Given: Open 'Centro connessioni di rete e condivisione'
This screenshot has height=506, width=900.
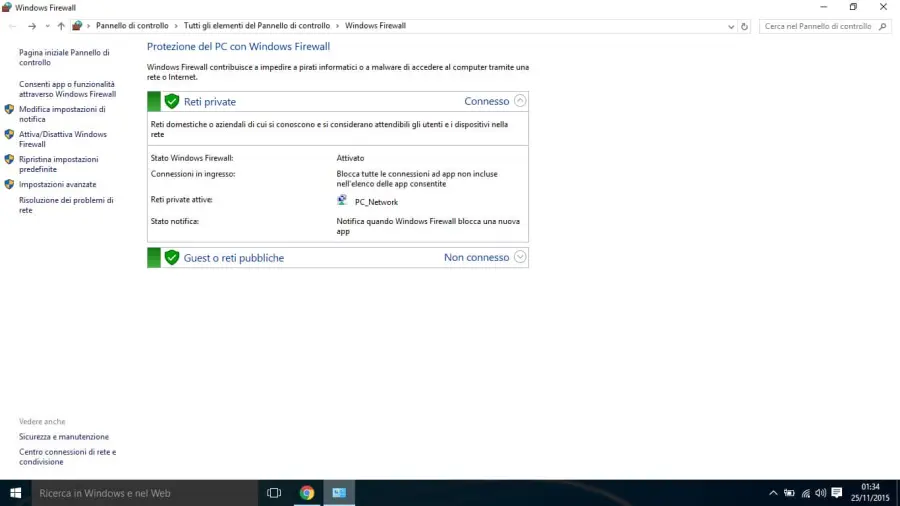Looking at the screenshot, I should pos(67,457).
